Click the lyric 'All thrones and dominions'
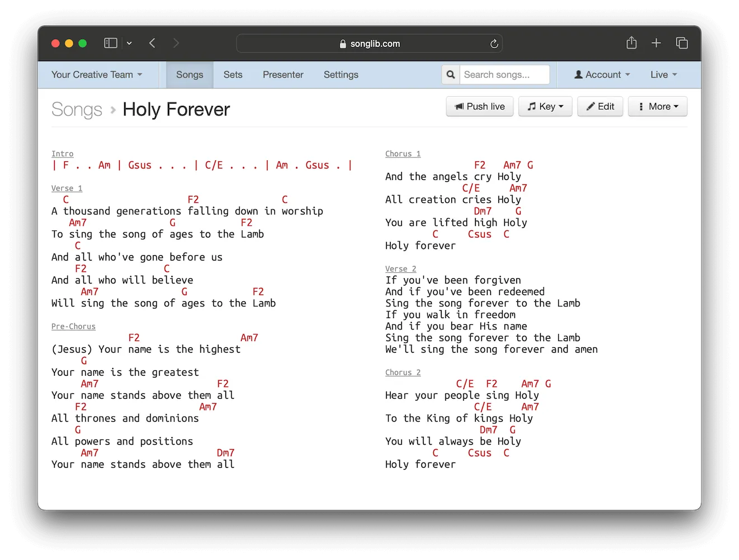739x560 pixels. click(x=125, y=418)
